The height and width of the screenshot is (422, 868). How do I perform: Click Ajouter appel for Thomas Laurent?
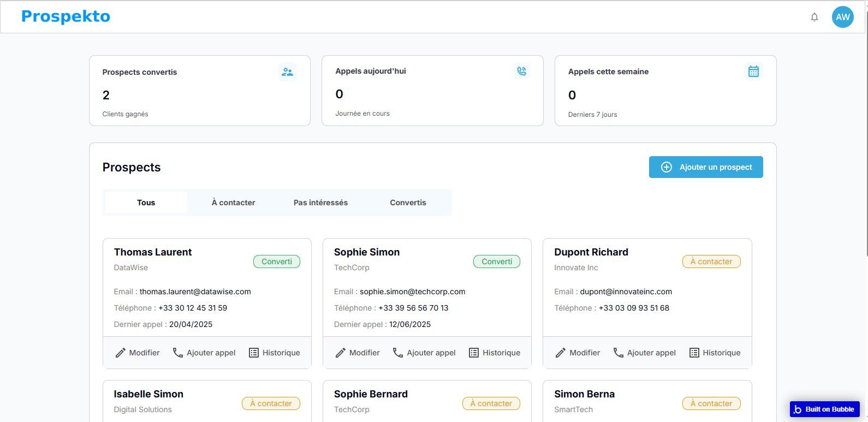click(x=211, y=353)
